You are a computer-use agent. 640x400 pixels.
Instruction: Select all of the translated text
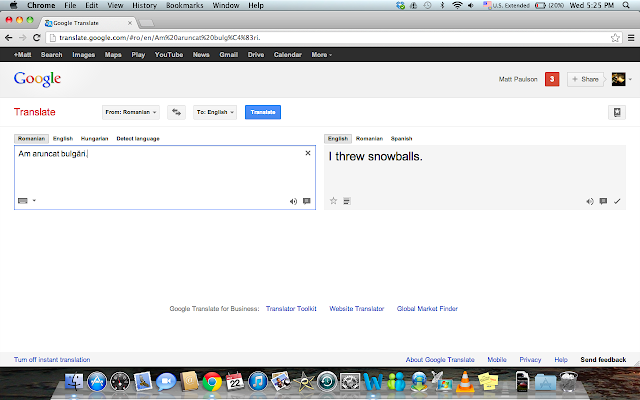347,201
